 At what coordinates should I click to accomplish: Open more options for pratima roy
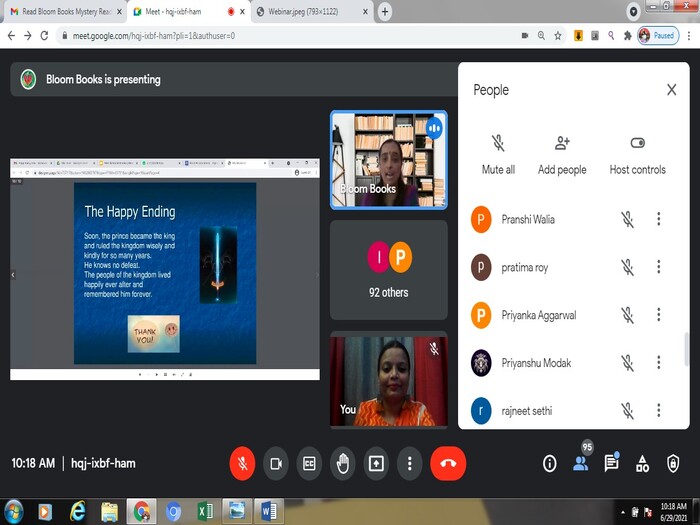coord(658,267)
